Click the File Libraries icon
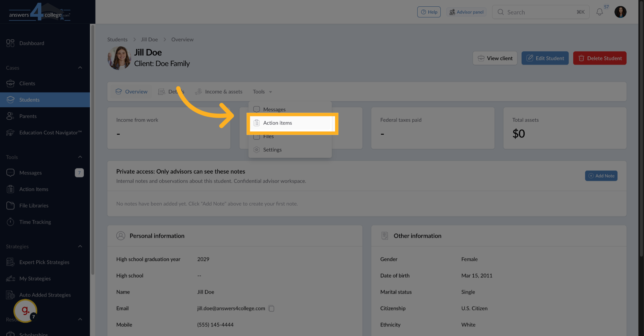 coord(10,205)
